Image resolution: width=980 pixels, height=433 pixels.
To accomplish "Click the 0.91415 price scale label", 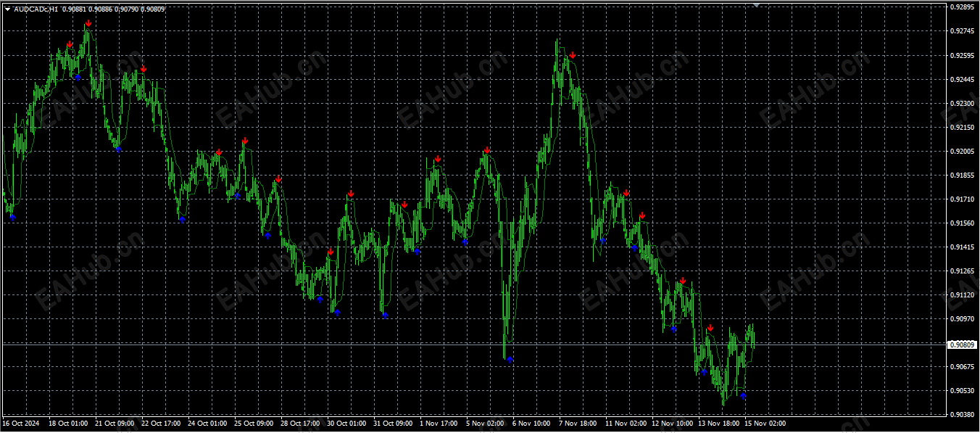I will [x=961, y=247].
